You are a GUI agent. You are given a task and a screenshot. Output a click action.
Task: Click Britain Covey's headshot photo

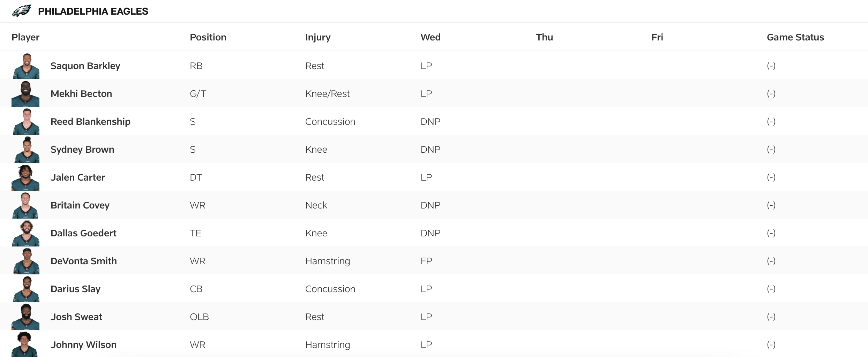(25, 206)
